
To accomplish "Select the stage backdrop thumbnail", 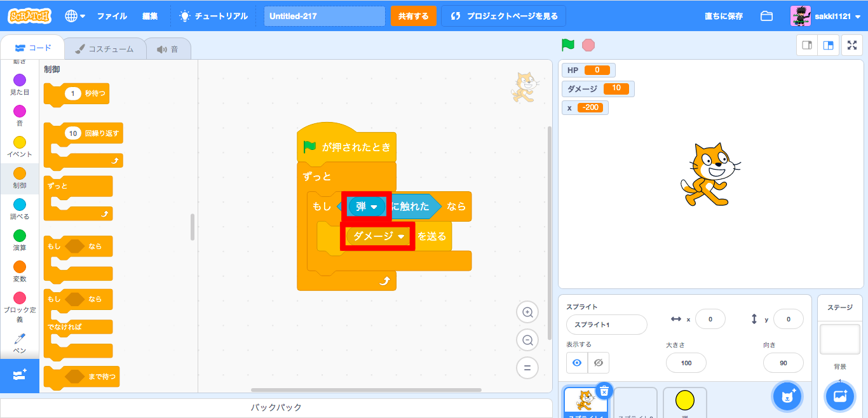I will [840, 339].
